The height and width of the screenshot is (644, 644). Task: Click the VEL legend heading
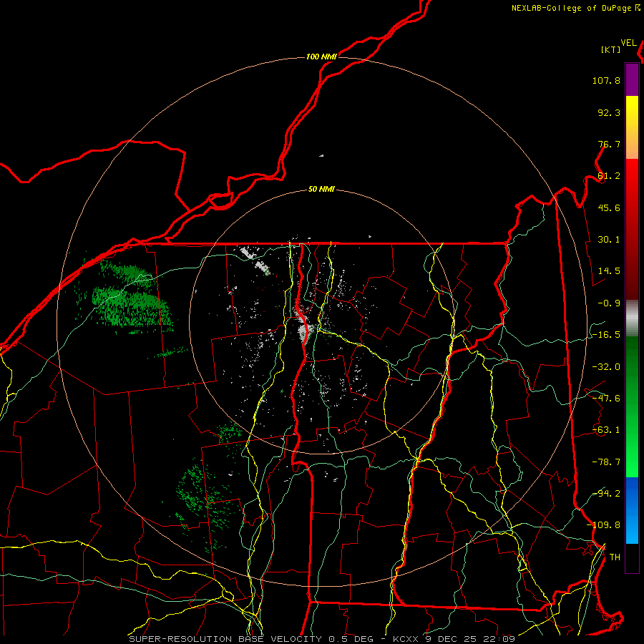click(628, 43)
